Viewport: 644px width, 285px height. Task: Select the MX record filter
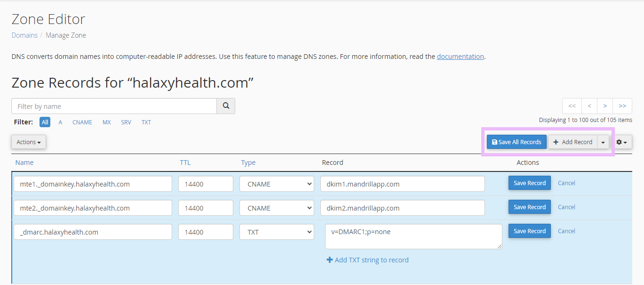(x=107, y=122)
